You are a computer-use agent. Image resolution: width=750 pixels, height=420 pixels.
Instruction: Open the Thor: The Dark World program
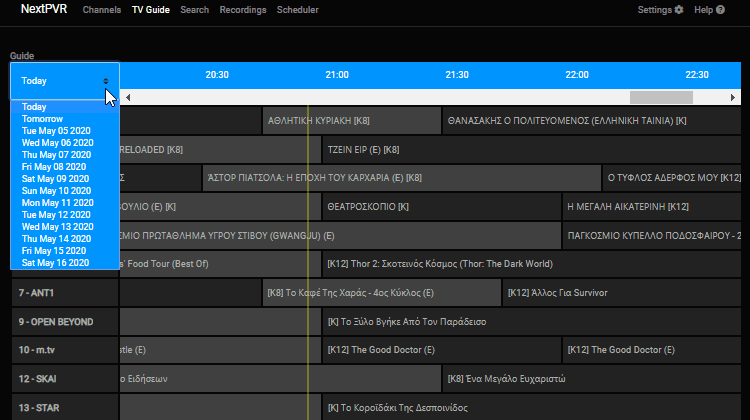tap(440, 265)
